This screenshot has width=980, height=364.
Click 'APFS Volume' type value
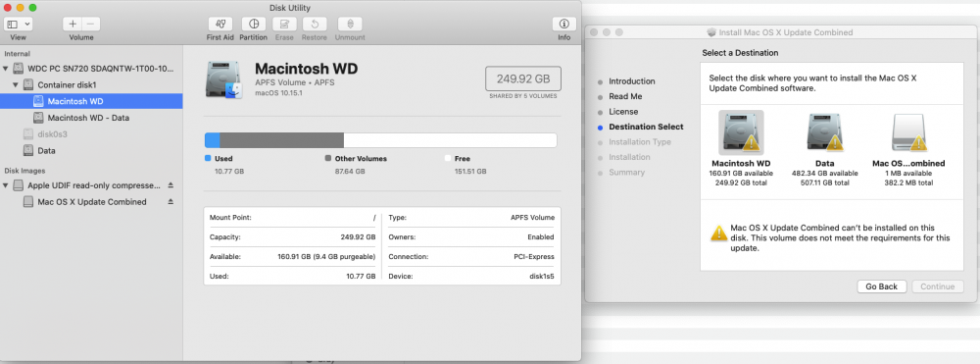(532, 218)
